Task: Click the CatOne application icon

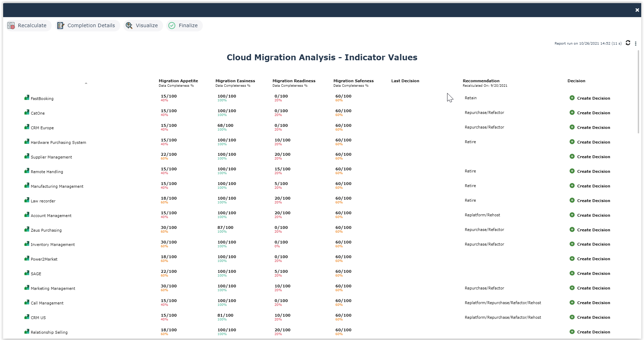Action: [27, 113]
